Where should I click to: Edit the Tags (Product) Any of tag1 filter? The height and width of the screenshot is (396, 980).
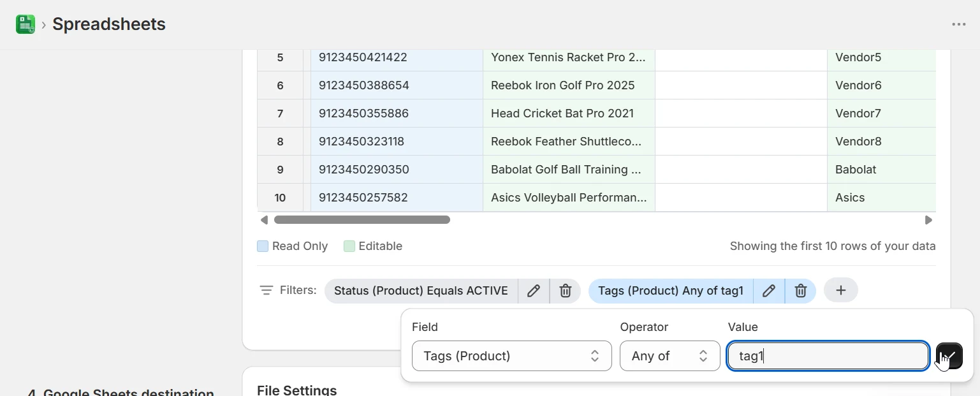pos(769,291)
